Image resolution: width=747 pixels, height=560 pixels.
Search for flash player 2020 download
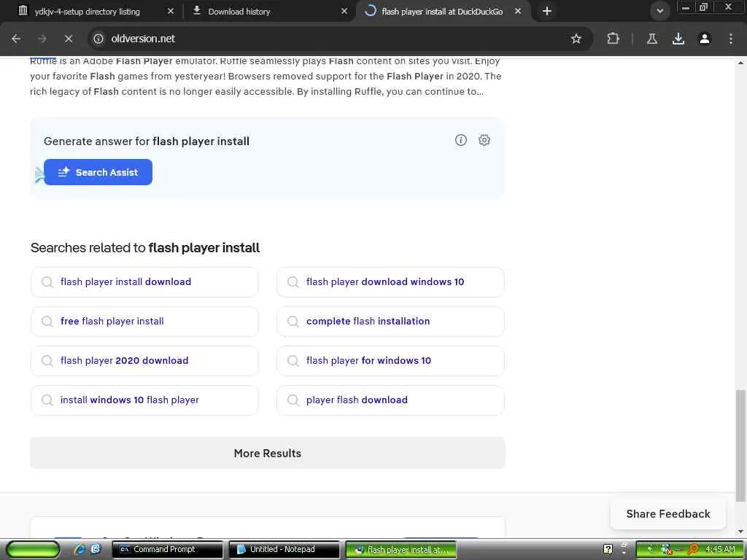tap(144, 361)
